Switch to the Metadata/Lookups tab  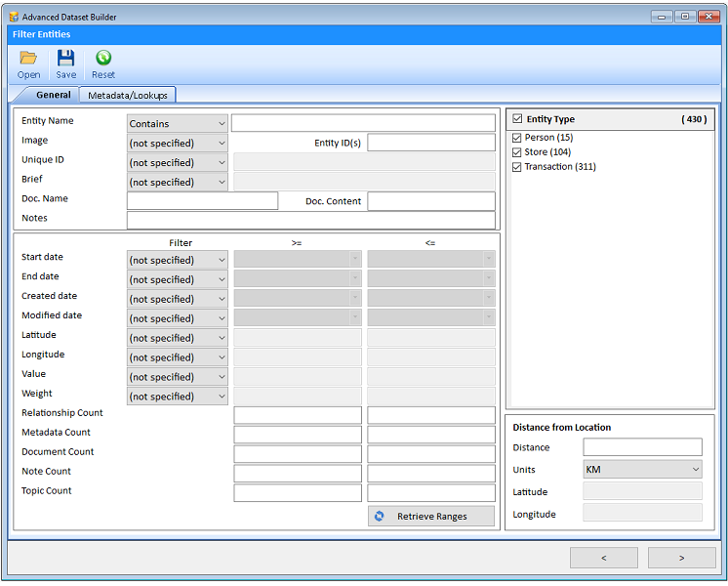click(127, 95)
